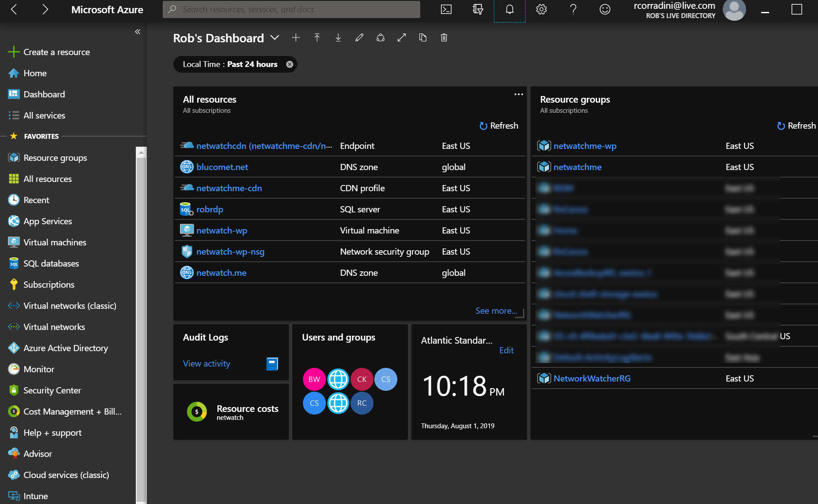The image size is (818, 504).
Task: Click View activity in Audit Logs
Action: 207,363
